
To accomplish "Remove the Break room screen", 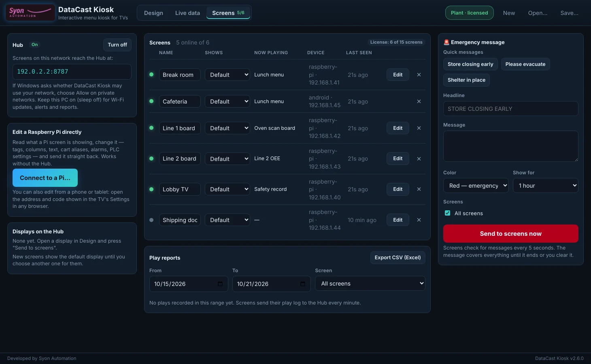I will tap(419, 75).
